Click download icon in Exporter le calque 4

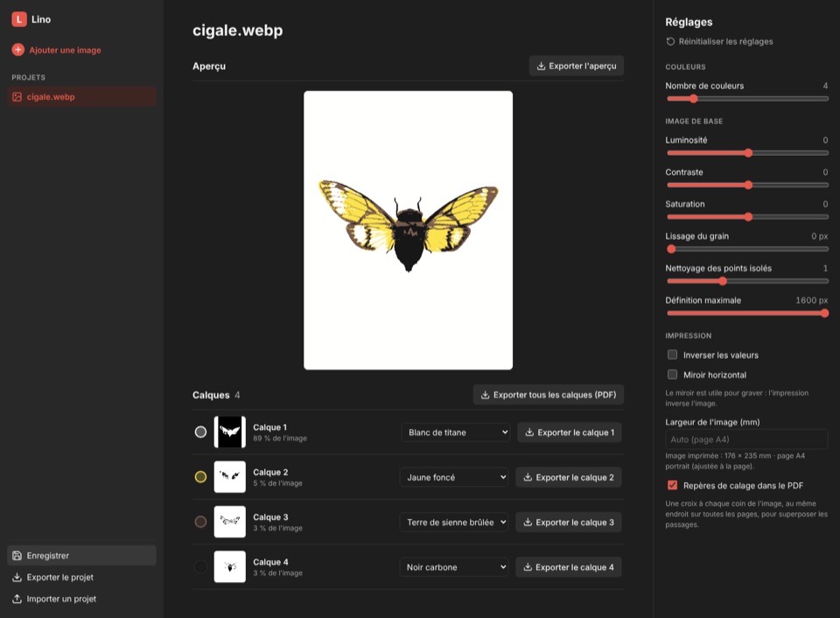[528, 567]
